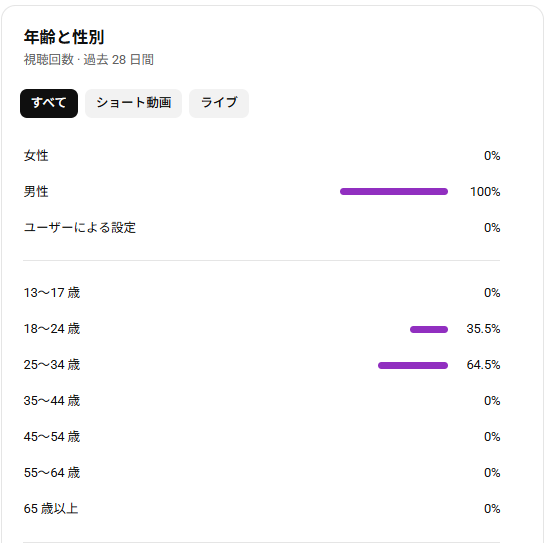Select the 35〜44 歳 row label

[x=52, y=401]
